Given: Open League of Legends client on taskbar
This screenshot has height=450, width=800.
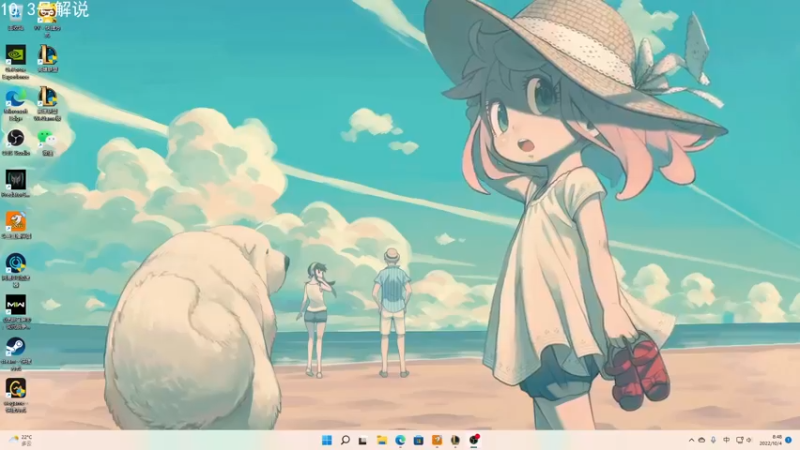Looking at the screenshot, I should pyautogui.click(x=455, y=440).
